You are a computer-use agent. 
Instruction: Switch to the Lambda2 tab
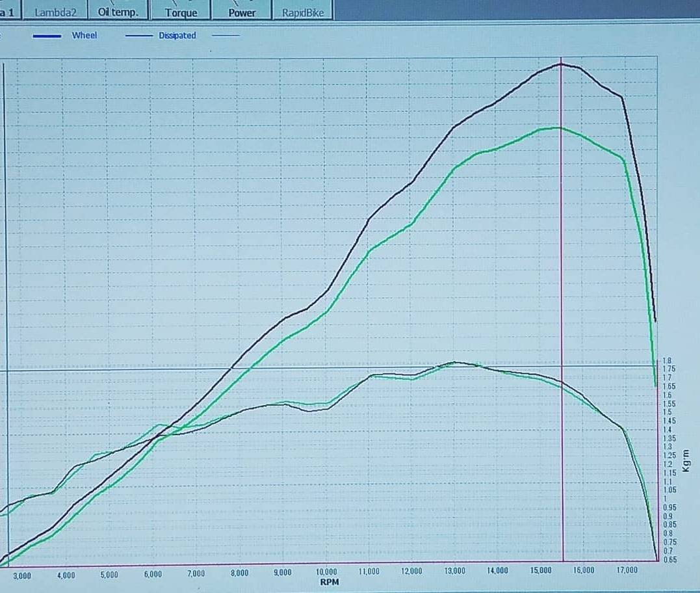coord(55,12)
